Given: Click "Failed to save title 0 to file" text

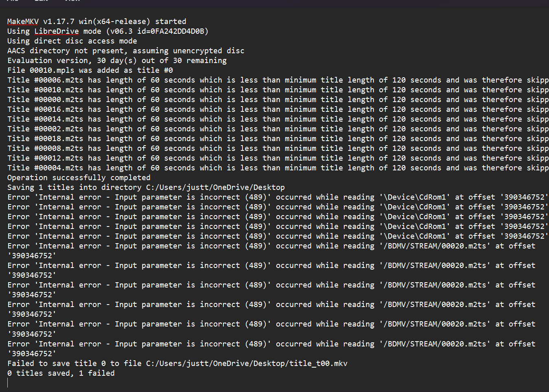Looking at the screenshot, I should pos(74,364).
